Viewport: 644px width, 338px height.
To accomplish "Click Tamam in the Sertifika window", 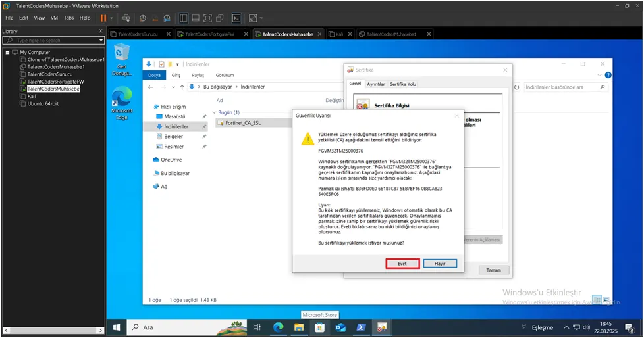I will point(494,270).
